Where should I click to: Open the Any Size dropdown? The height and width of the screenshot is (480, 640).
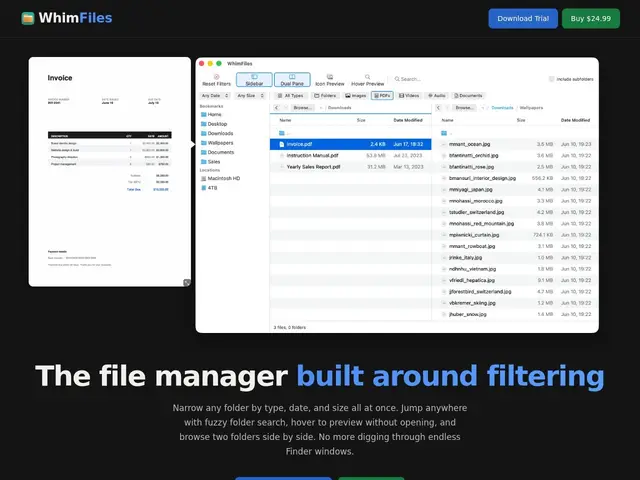pyautogui.click(x=250, y=96)
